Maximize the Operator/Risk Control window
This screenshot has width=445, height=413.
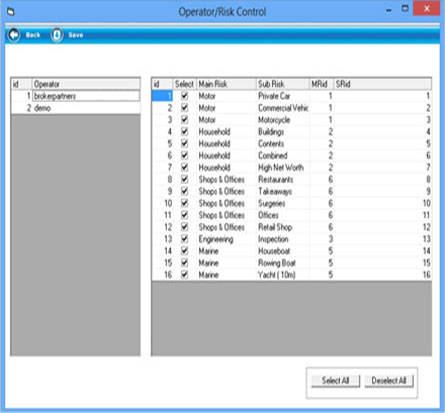[405, 9]
